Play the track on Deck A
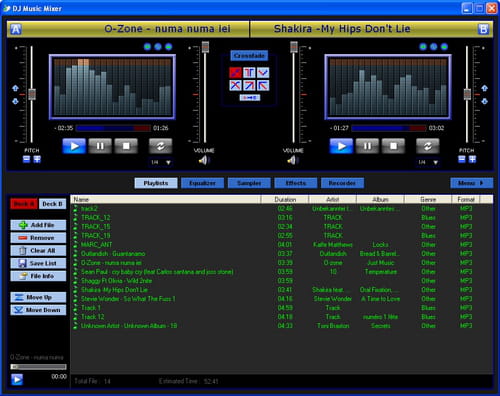Viewport: 500px width, 396px height. pyautogui.click(x=74, y=146)
